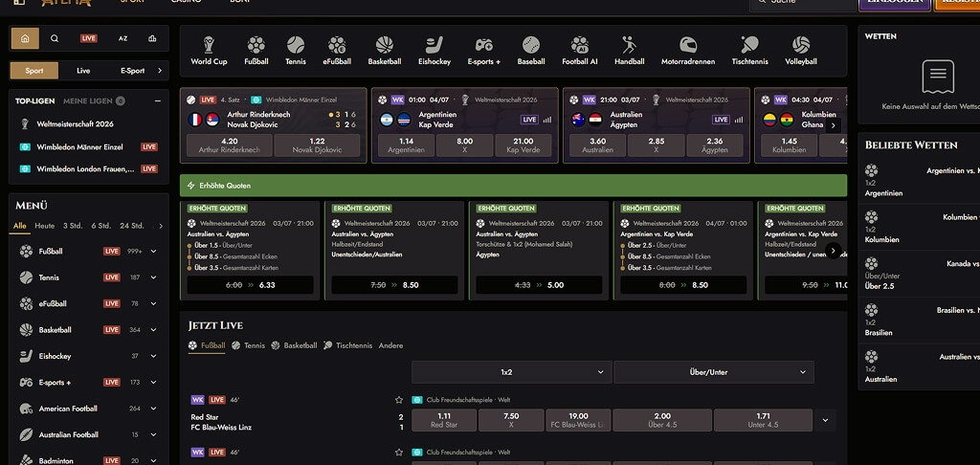
Task: Expand the eFußball menu row chevron
Action: 153,303
